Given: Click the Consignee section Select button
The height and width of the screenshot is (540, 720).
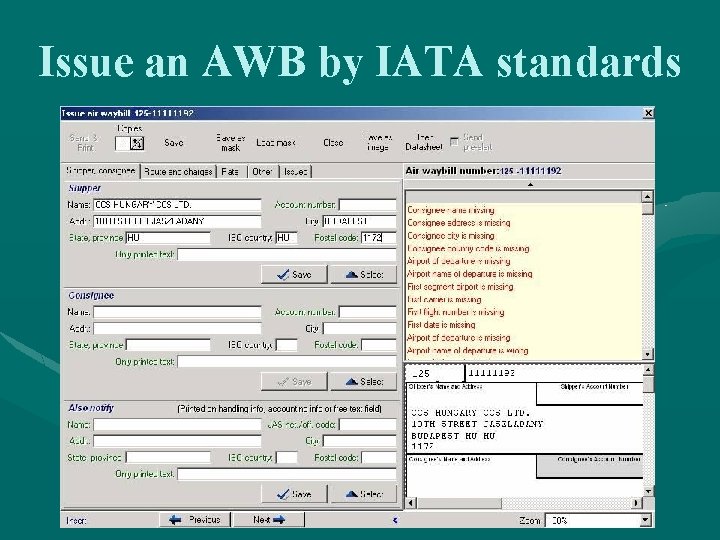Looking at the screenshot, I should tap(364, 382).
